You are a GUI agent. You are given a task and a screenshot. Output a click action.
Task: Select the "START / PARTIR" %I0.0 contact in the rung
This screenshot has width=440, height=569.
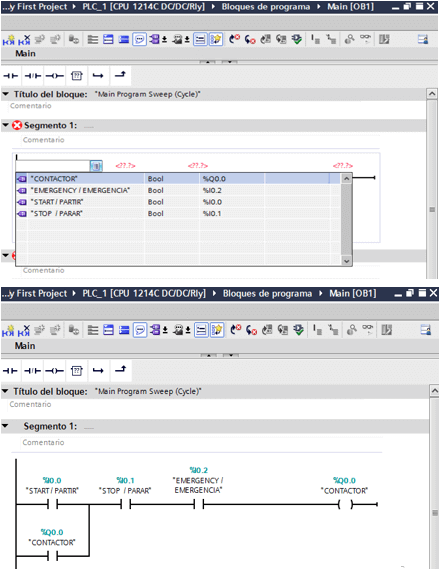pyautogui.click(x=53, y=504)
